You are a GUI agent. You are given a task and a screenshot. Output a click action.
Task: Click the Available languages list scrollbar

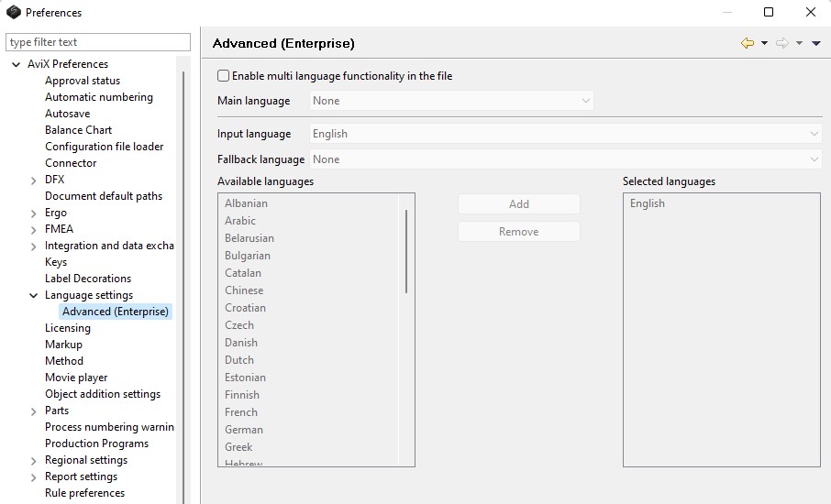click(x=405, y=252)
